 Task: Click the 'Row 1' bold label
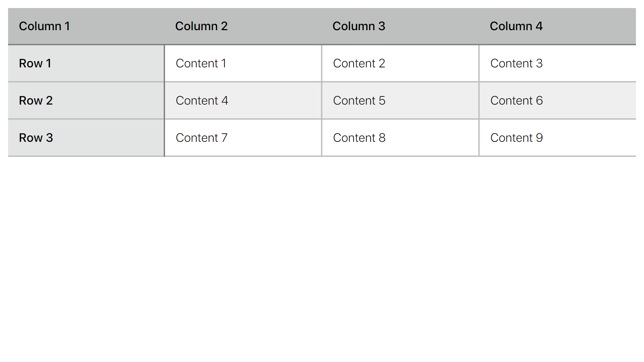point(35,63)
